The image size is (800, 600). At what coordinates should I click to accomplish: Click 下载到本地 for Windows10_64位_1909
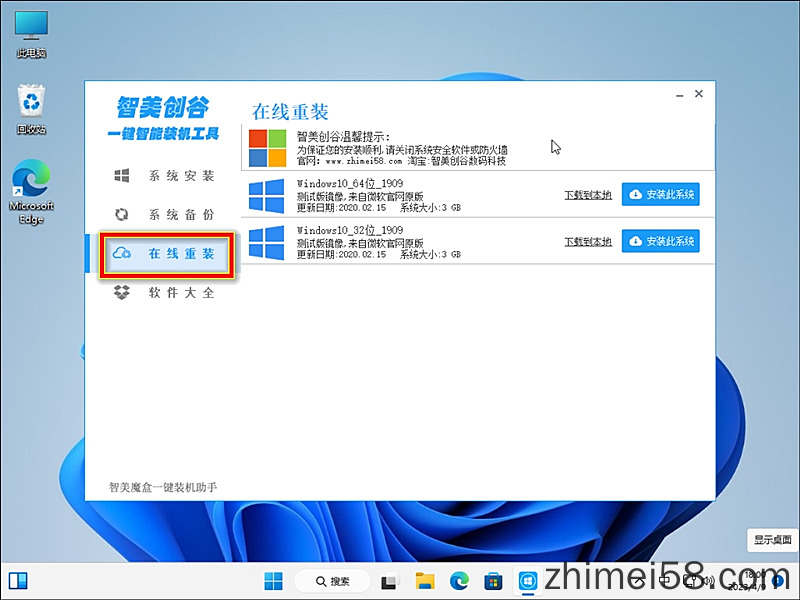click(x=588, y=195)
